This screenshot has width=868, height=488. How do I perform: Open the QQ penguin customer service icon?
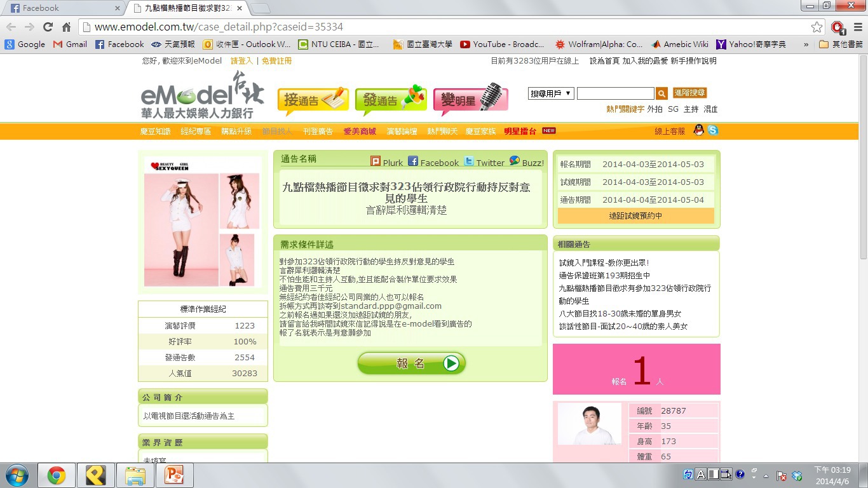pyautogui.click(x=699, y=130)
